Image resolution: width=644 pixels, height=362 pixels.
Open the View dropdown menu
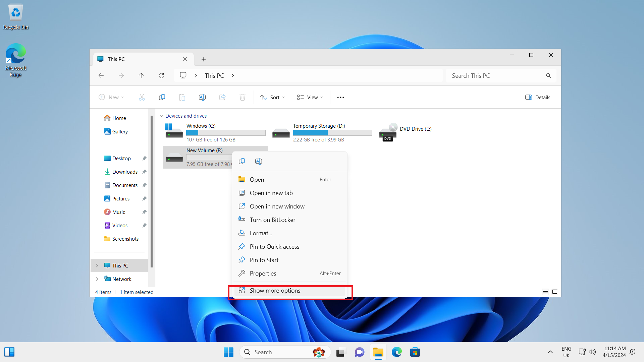click(x=310, y=97)
